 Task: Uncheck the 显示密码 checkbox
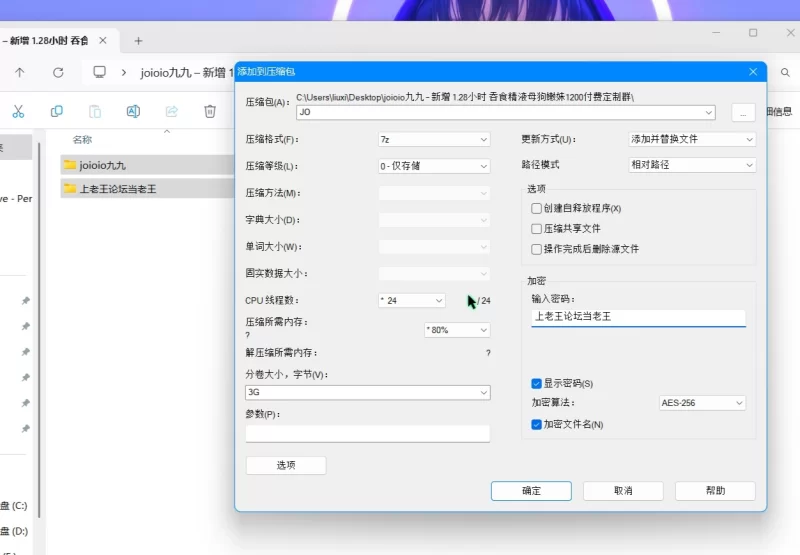pyautogui.click(x=536, y=384)
